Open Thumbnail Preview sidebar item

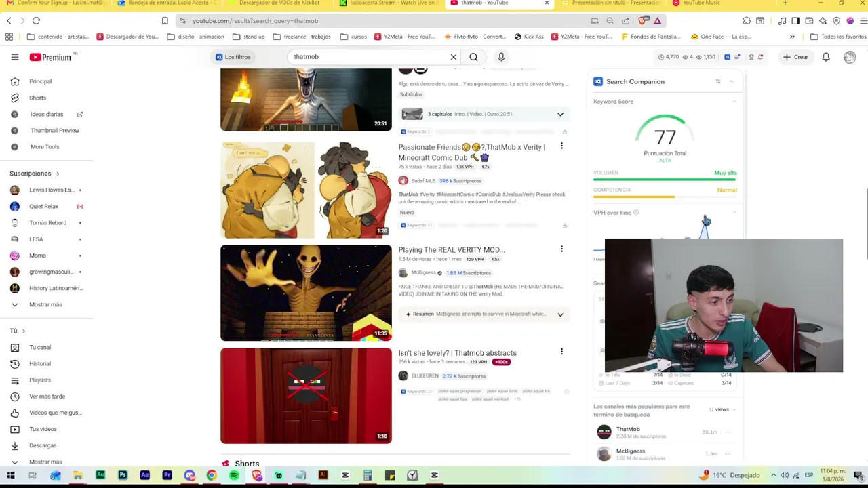54,130
